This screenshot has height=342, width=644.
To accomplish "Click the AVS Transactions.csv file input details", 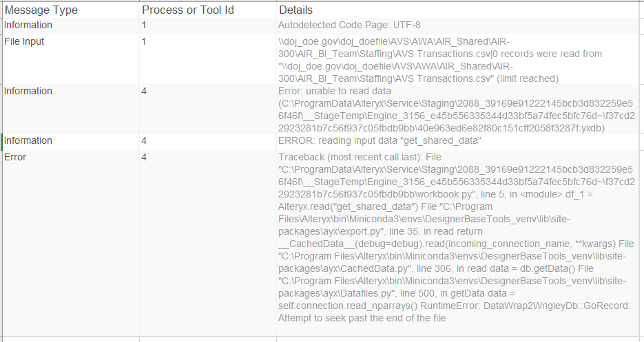I will 441,60.
